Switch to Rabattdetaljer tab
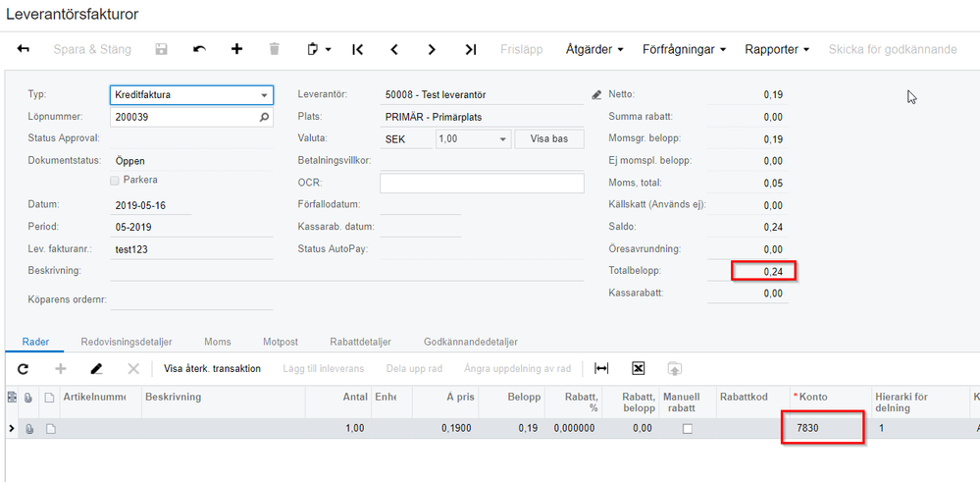This screenshot has height=482, width=980. (x=361, y=342)
